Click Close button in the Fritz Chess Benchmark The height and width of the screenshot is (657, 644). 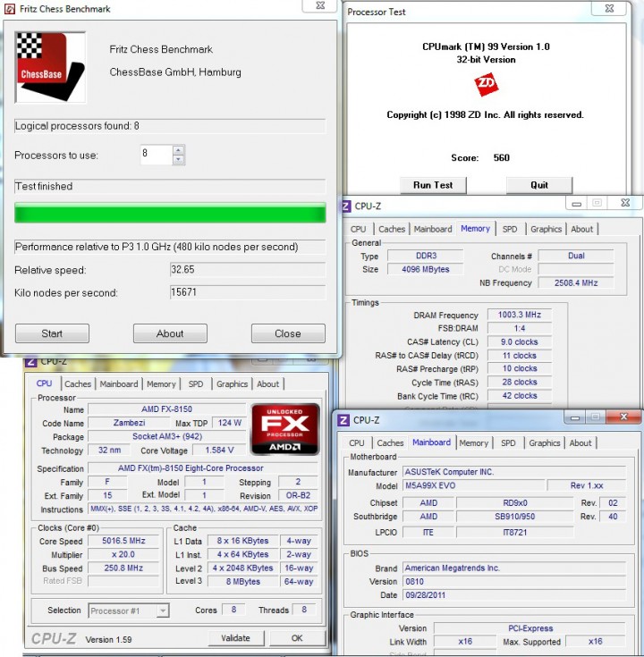tap(288, 333)
